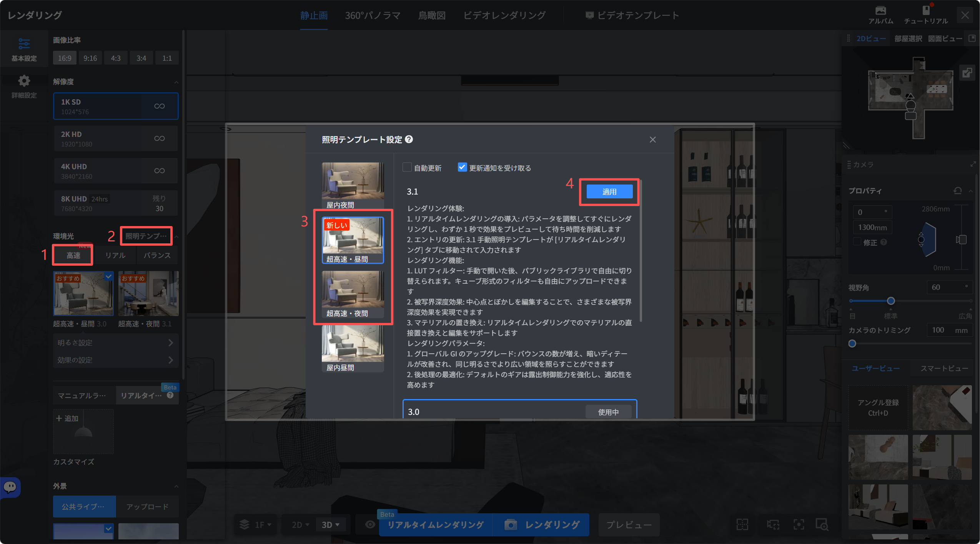Viewport: 980px width, 544px height.
Task: Pop out the 2D view panel
Action: point(972,38)
